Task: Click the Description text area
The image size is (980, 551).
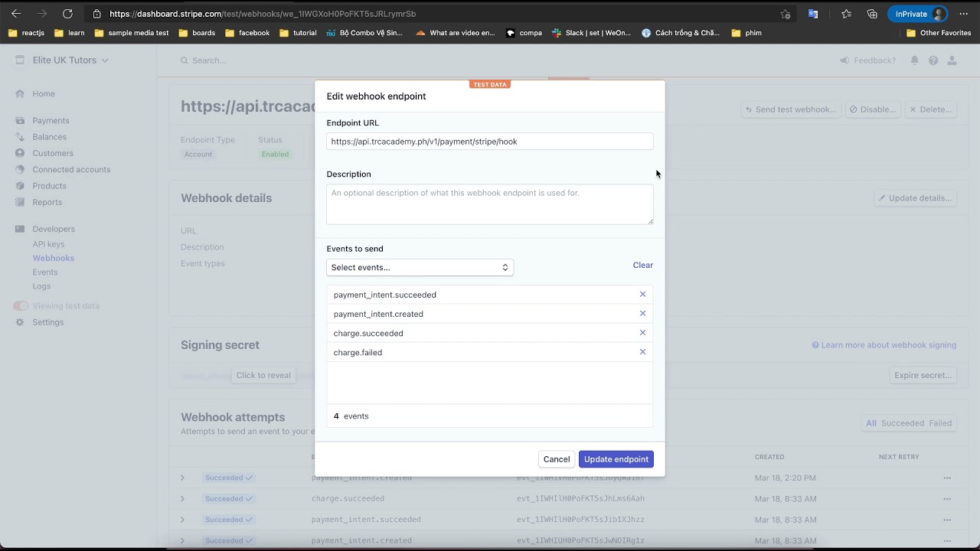Action: pos(490,204)
